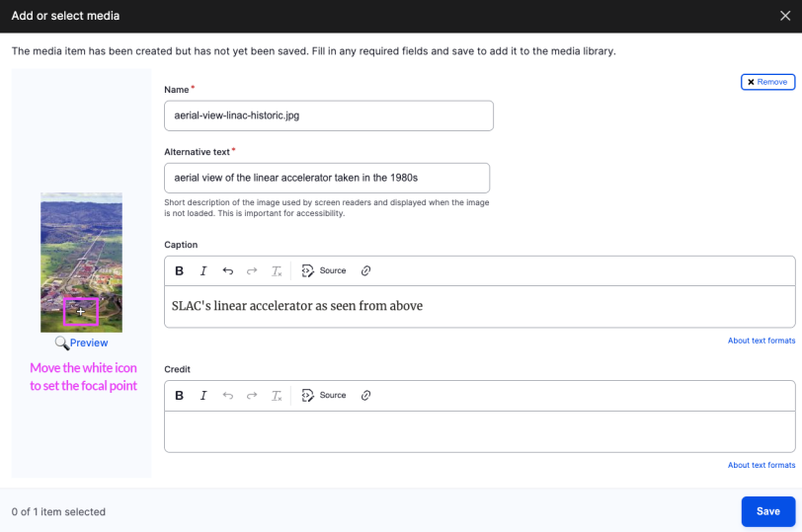
Task: Remove formatting in the Credit editor
Action: point(277,396)
